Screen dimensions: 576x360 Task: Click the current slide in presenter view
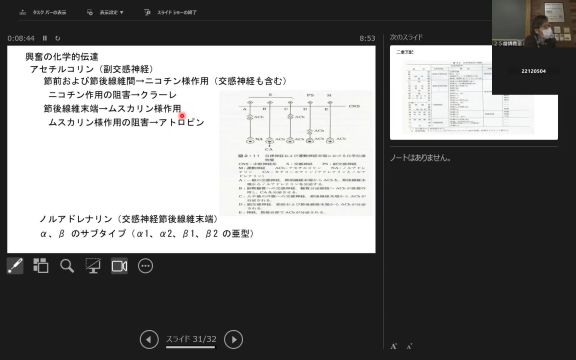(191, 149)
